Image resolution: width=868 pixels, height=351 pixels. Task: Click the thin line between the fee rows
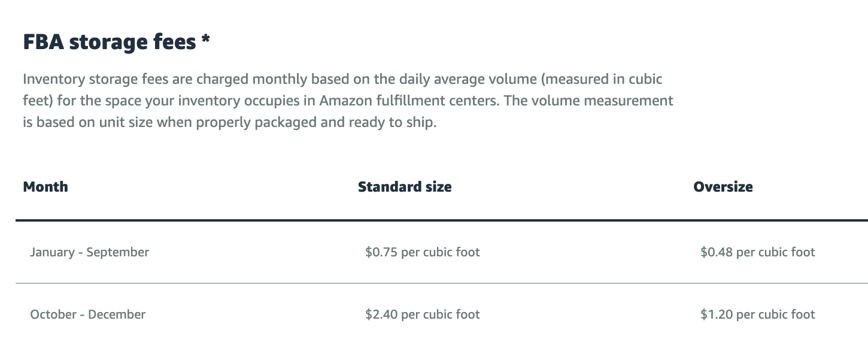click(x=442, y=283)
